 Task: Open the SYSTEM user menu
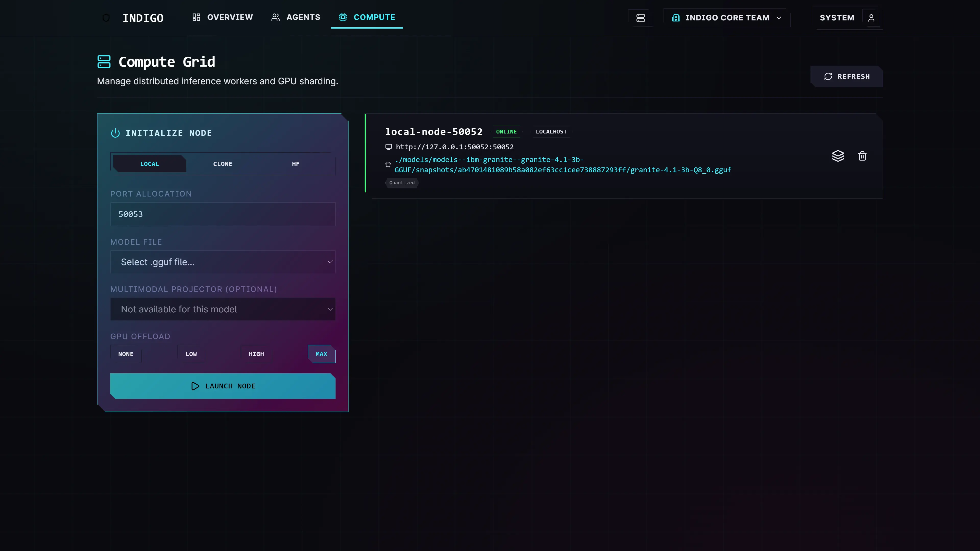coord(847,18)
